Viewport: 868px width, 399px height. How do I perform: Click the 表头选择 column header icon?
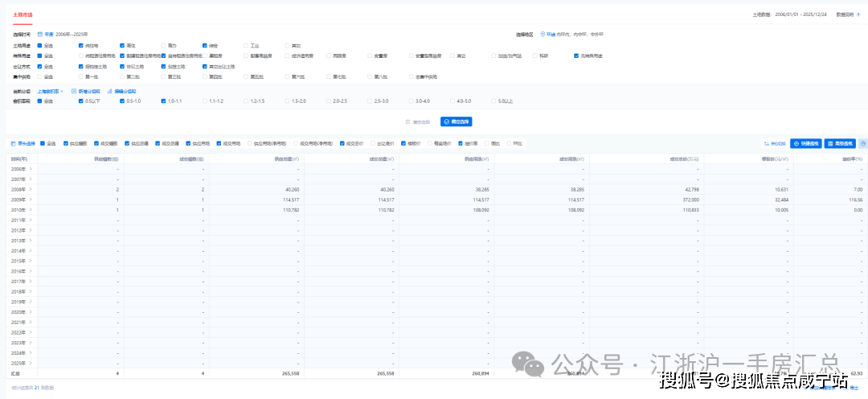12,143
